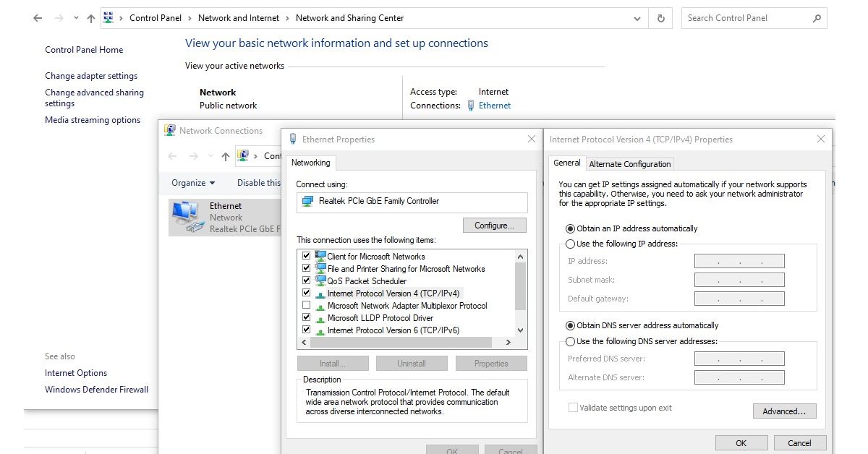Open Change adapter settings link
This screenshot has width=868, height=454.
[x=91, y=76]
